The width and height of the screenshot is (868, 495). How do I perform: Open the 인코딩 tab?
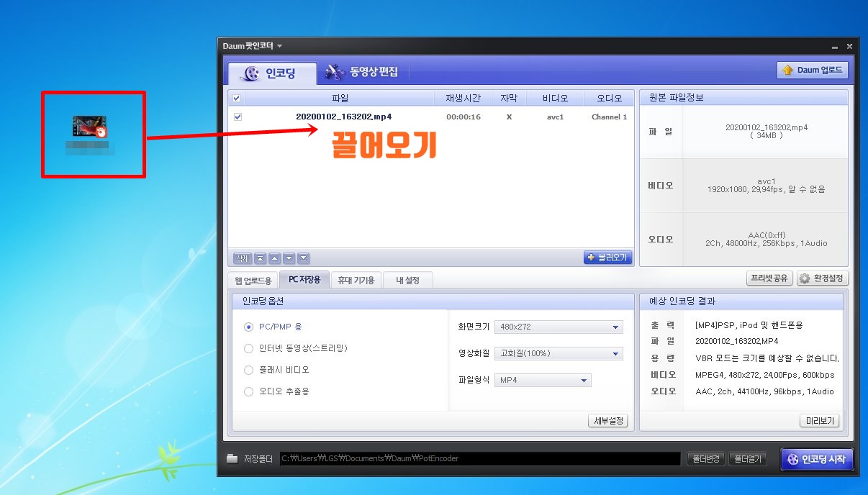[x=271, y=73]
